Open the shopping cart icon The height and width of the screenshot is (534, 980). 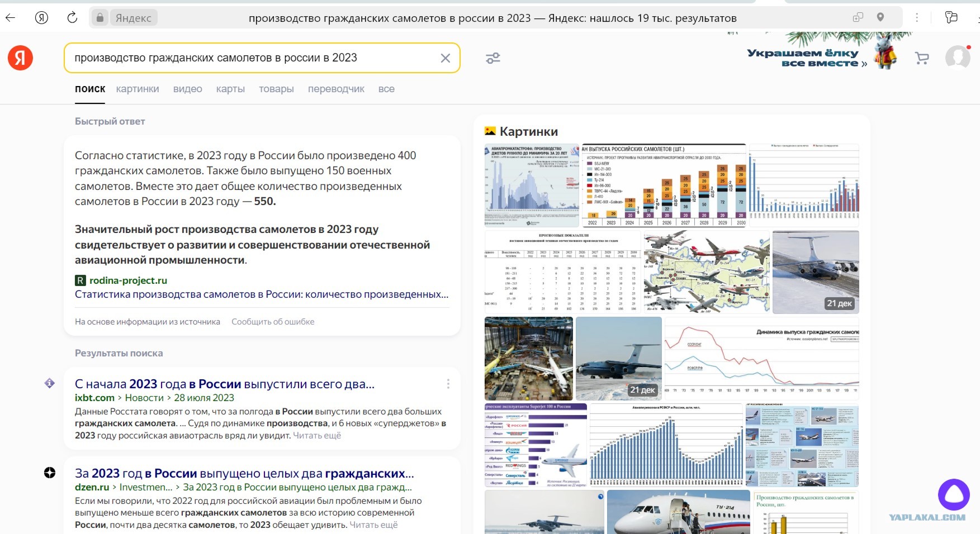[x=922, y=58]
